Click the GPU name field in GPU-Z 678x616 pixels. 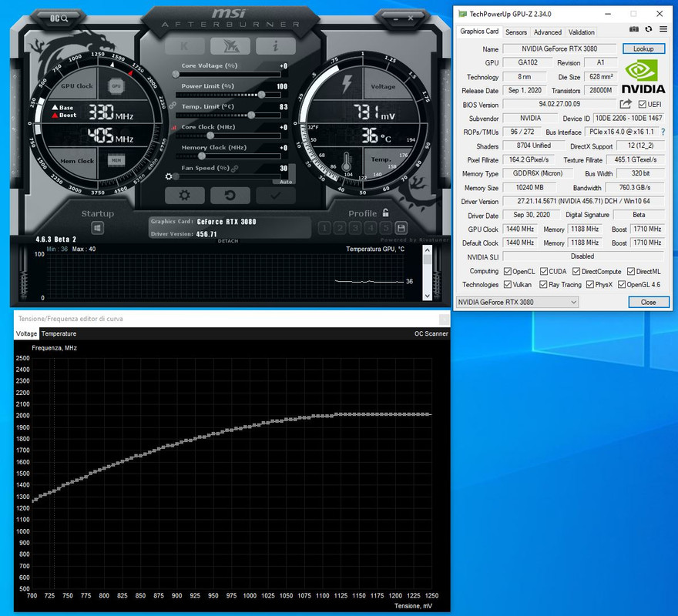coord(559,49)
